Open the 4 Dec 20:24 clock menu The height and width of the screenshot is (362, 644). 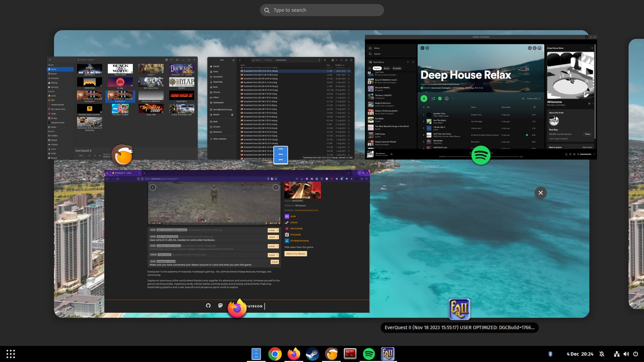tap(580, 354)
